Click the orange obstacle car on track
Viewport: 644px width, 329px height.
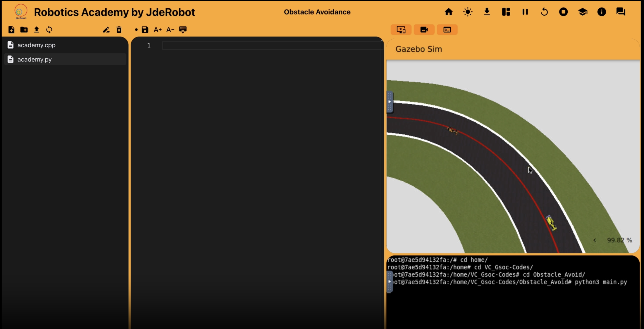[x=453, y=130]
